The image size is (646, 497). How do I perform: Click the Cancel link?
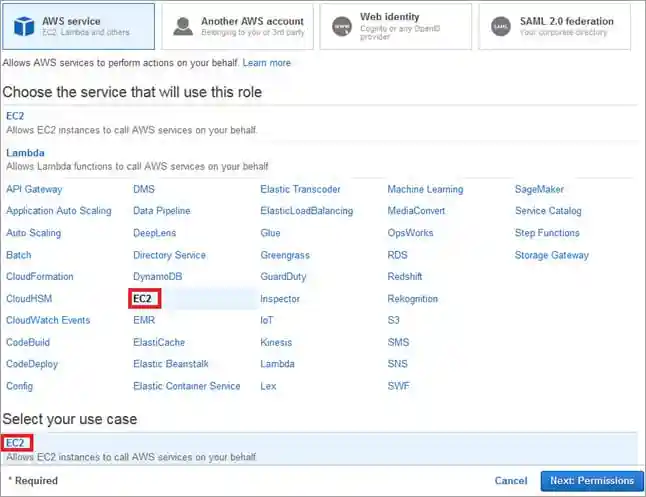click(511, 481)
